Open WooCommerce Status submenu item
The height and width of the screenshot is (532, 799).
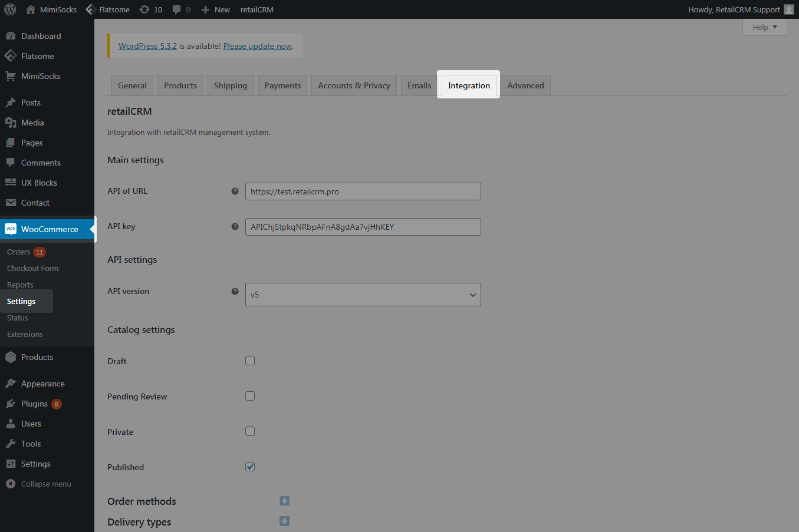tap(17, 318)
